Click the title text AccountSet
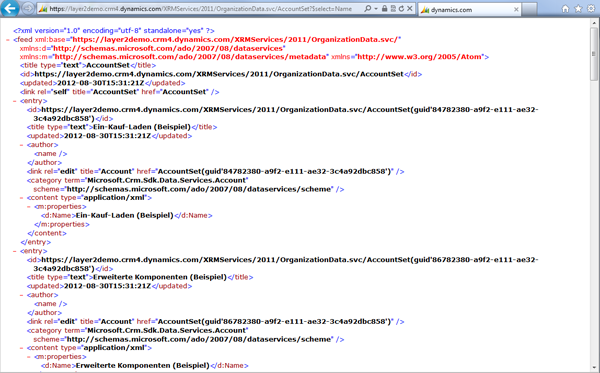600x373 pixels. [x=108, y=65]
